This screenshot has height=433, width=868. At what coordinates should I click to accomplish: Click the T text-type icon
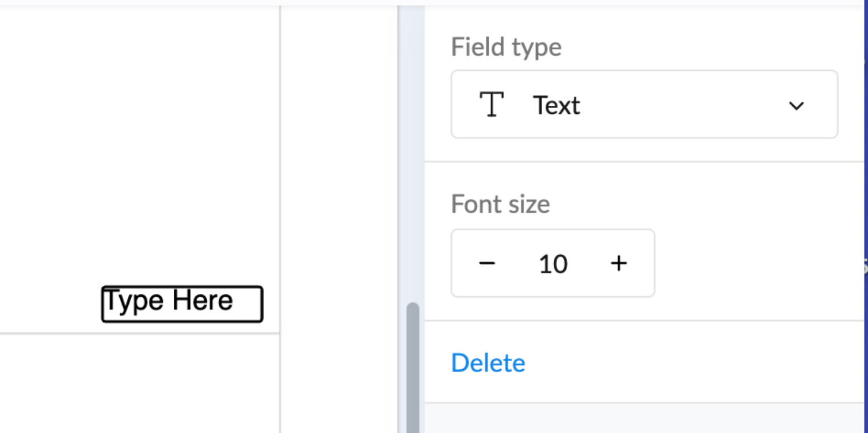click(x=492, y=105)
